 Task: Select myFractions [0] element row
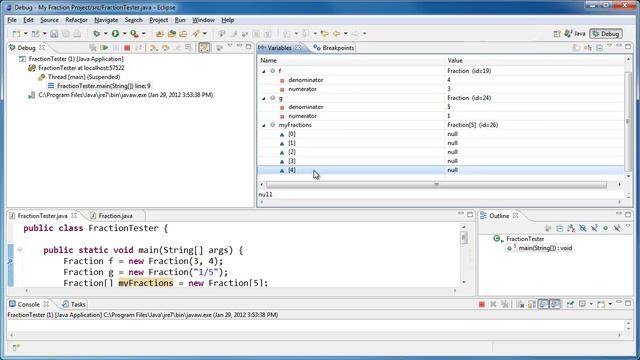point(441,134)
